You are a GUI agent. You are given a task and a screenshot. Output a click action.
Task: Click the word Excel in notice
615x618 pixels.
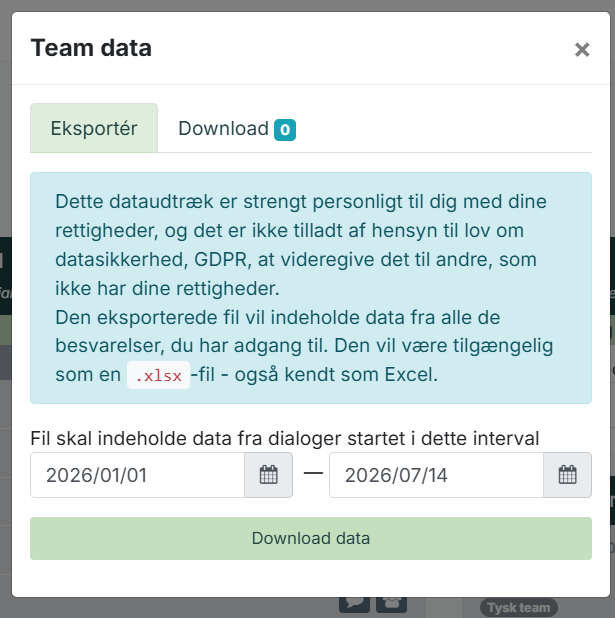coord(409,374)
